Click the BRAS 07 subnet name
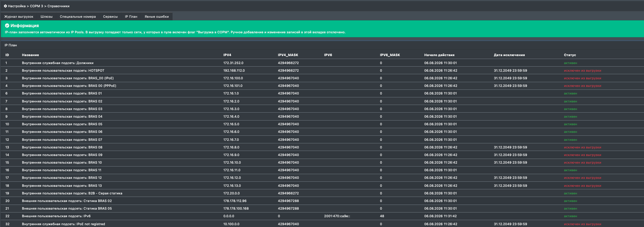This screenshot has height=227, width=644. 62,140
